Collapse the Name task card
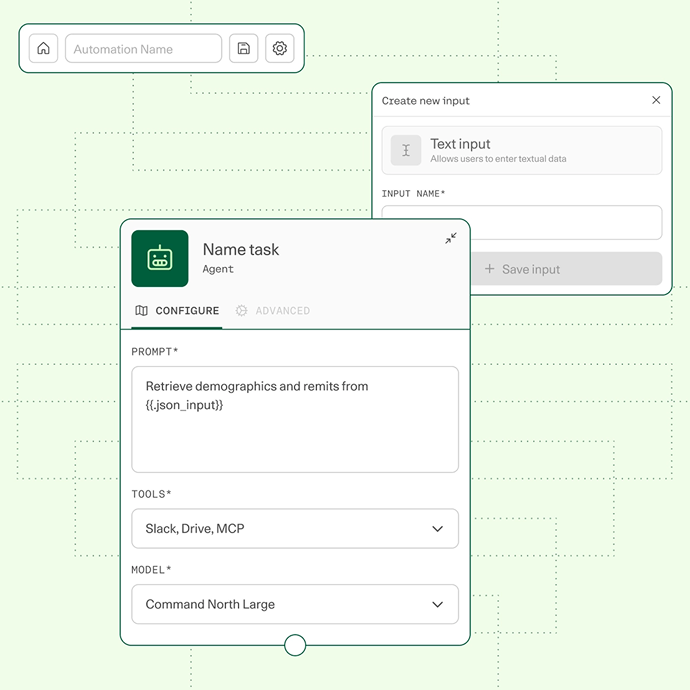 [x=451, y=238]
